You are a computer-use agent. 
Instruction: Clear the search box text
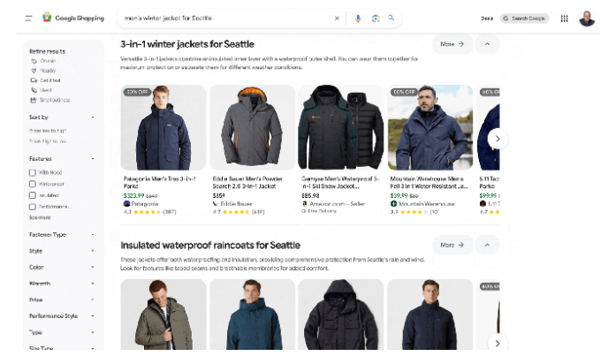(336, 18)
